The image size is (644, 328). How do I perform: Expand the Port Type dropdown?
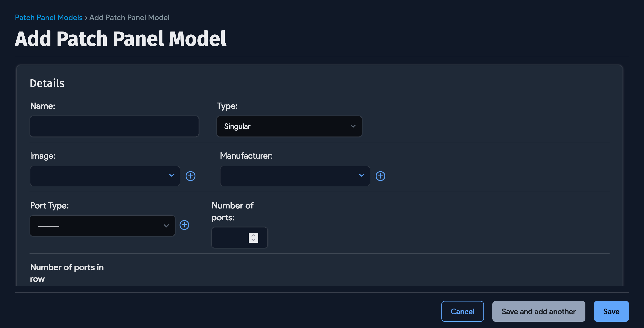(x=102, y=226)
